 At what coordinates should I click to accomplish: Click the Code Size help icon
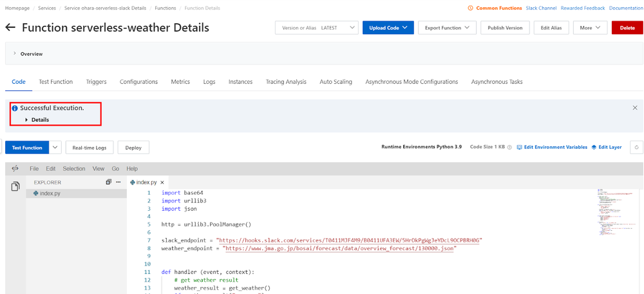tap(509, 148)
